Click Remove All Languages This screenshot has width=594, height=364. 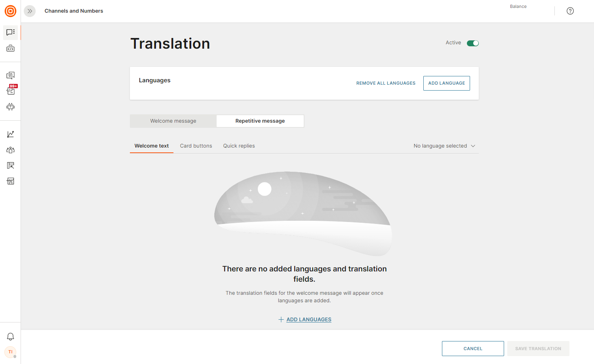coord(386,83)
